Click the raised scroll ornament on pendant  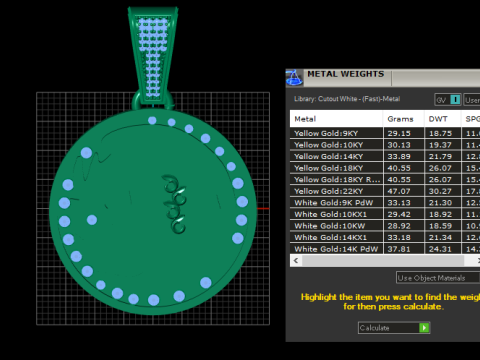(x=174, y=204)
